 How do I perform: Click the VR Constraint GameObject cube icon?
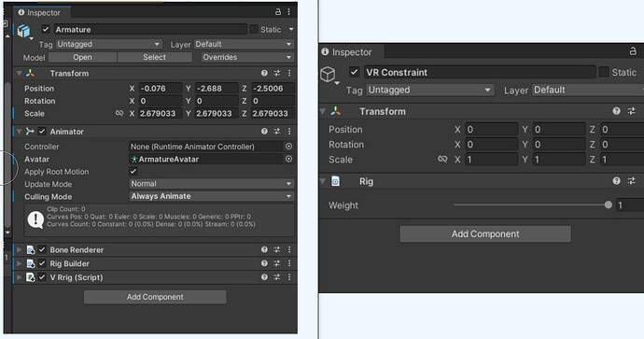coord(329,75)
